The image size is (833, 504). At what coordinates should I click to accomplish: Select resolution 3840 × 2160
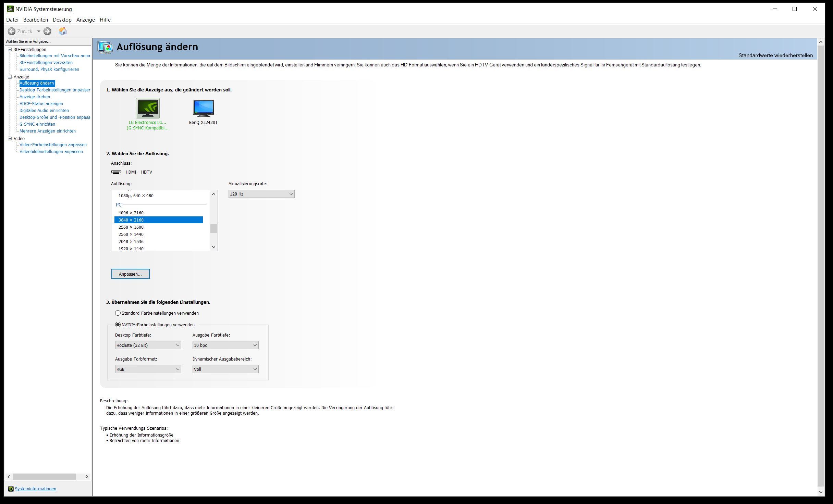(159, 220)
